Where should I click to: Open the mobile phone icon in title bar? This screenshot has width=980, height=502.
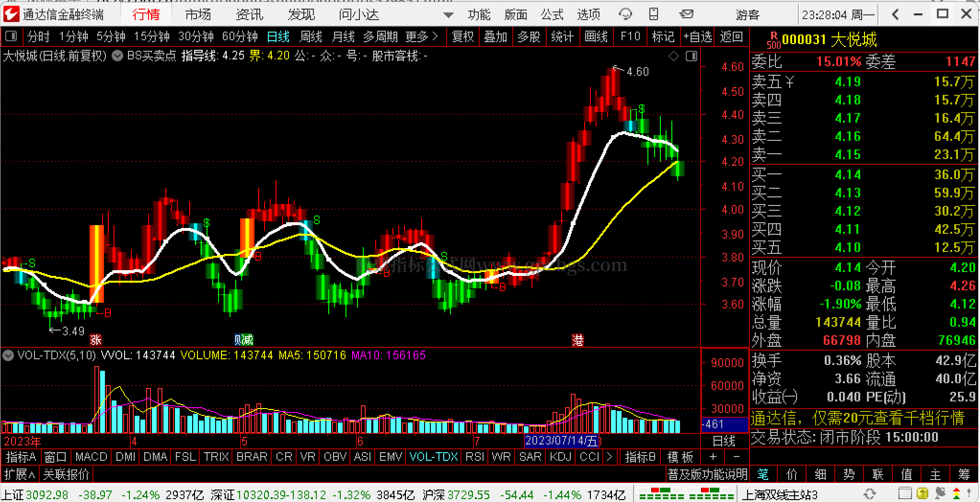pyautogui.click(x=654, y=14)
